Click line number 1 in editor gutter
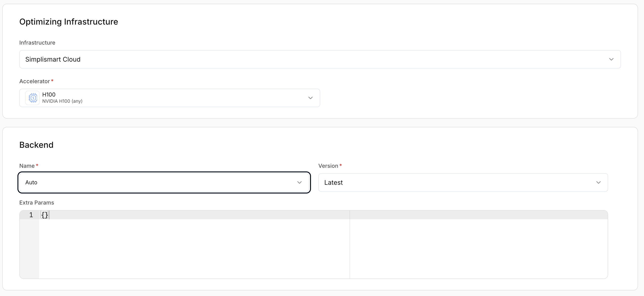The width and height of the screenshot is (644, 296). pyautogui.click(x=31, y=215)
